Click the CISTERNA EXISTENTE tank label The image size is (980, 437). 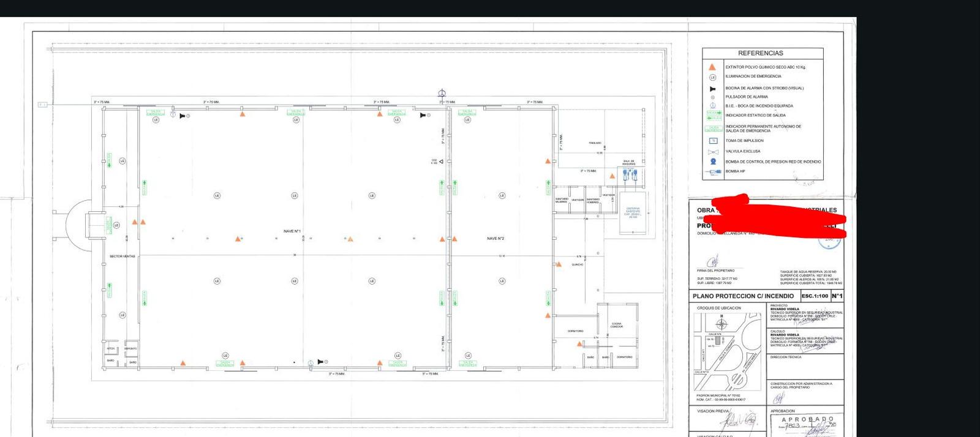pyautogui.click(x=633, y=212)
